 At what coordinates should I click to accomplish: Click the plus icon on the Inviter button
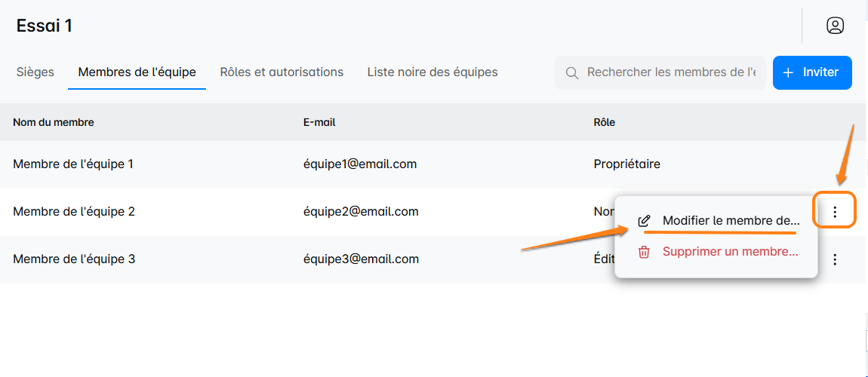point(788,72)
